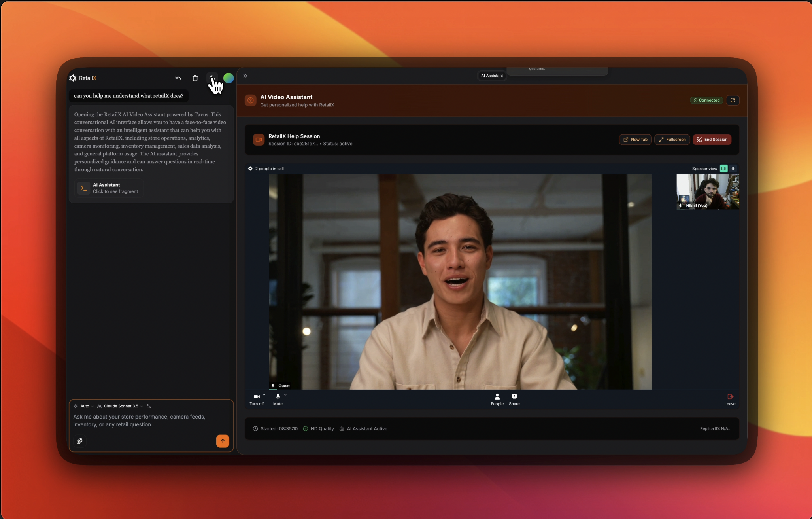Mute the microphone

[278, 399]
